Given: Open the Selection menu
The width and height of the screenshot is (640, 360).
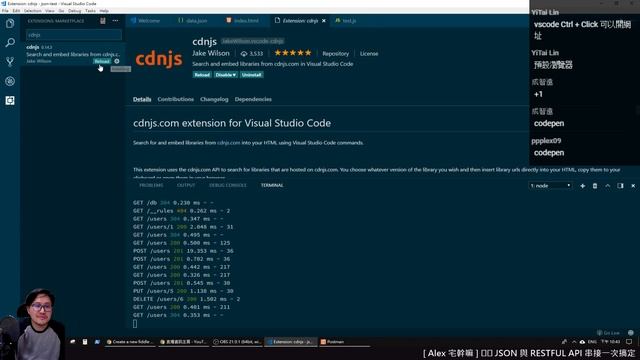Looking at the screenshot, I should tap(33, 11).
